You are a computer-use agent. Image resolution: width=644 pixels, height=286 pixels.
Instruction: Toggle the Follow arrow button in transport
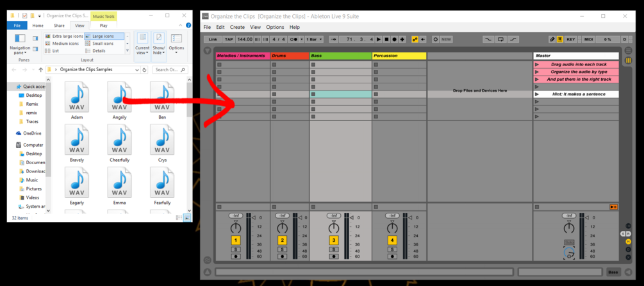tap(333, 40)
